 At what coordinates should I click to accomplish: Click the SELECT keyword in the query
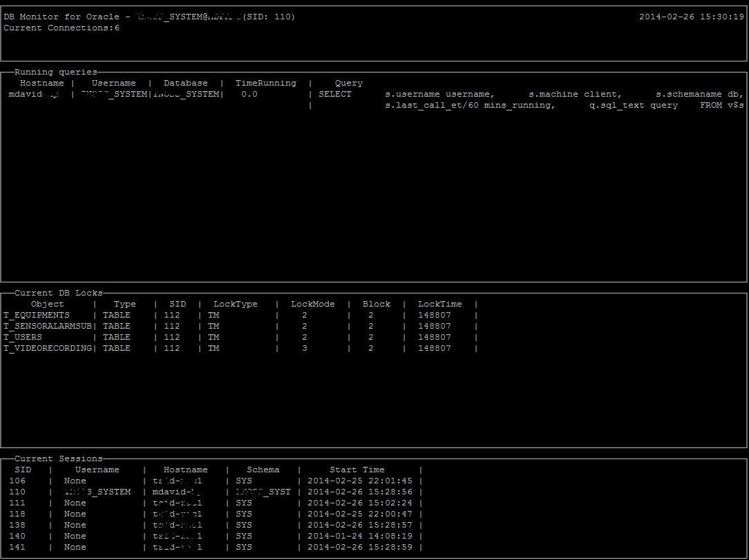(x=335, y=94)
